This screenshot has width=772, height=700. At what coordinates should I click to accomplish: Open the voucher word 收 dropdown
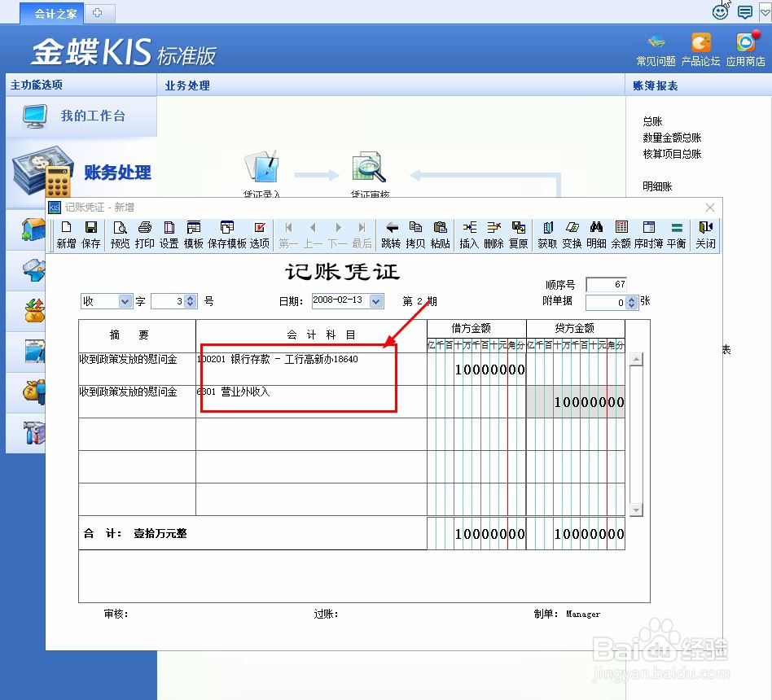(125, 301)
